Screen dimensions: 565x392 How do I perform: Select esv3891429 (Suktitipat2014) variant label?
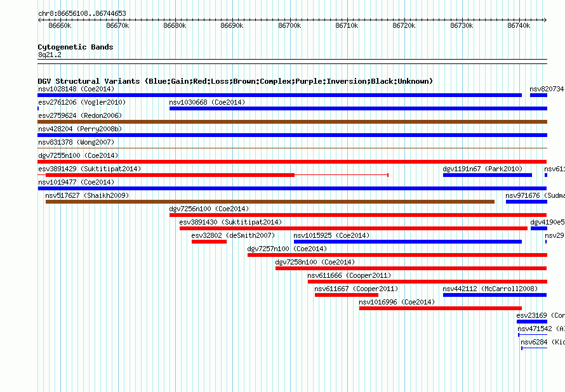point(90,169)
